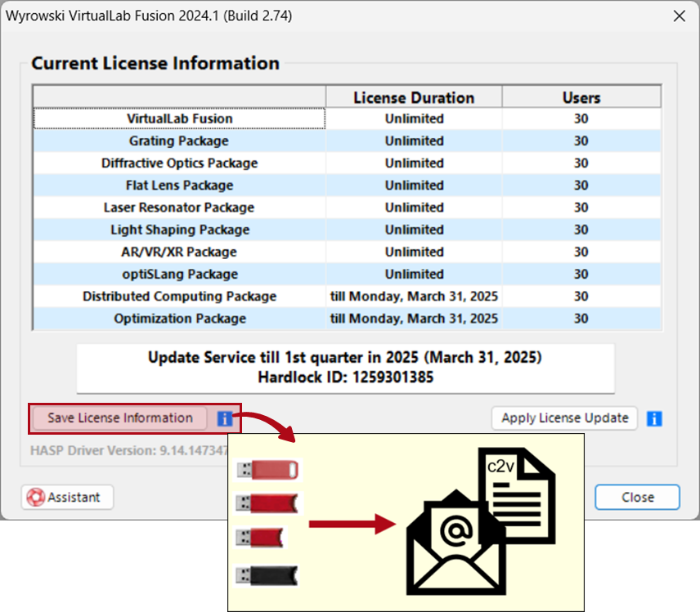Click the Users column header
This screenshot has height=612, width=700.
click(x=581, y=97)
